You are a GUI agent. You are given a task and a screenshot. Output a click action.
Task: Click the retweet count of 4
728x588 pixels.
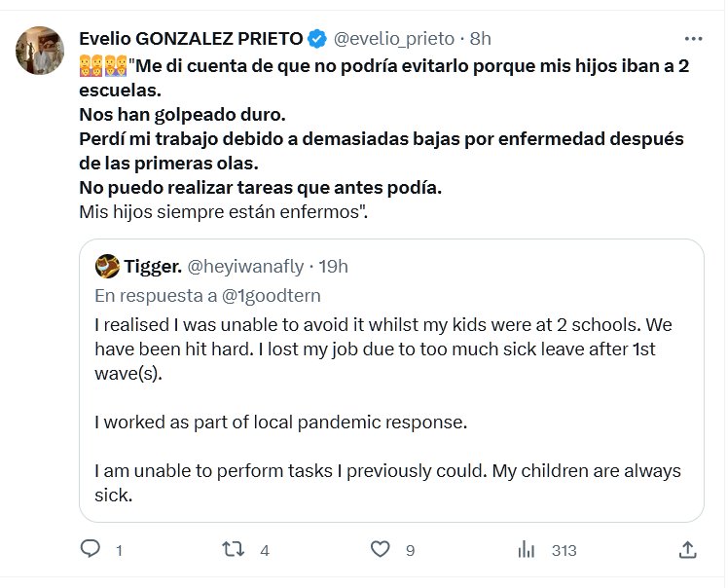(265, 550)
